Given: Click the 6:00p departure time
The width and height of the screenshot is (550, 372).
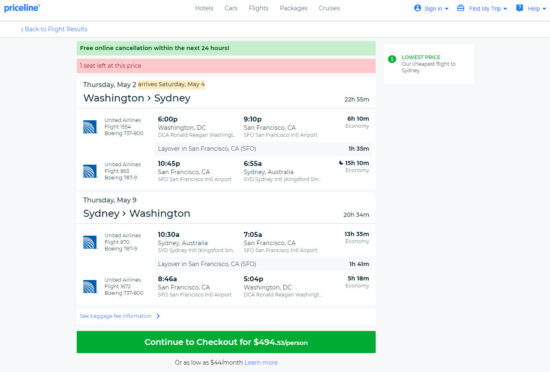Looking at the screenshot, I should pyautogui.click(x=168, y=119).
